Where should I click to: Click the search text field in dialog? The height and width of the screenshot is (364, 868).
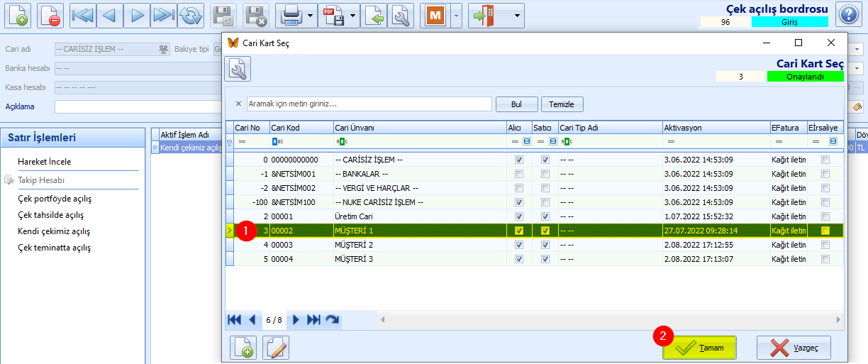click(369, 104)
